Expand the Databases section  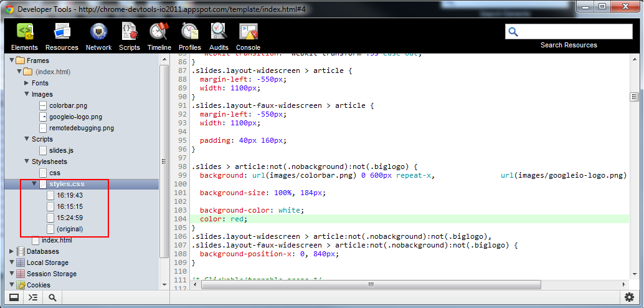[11, 251]
